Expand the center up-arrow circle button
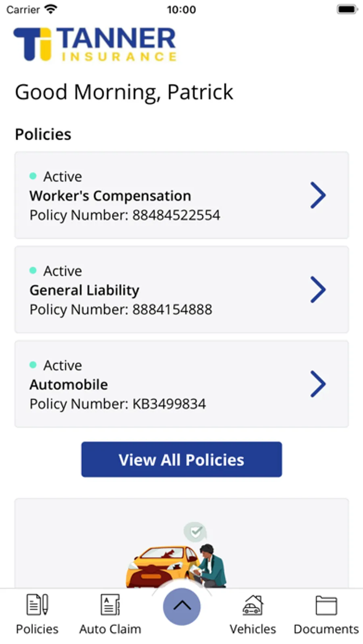363x644 pixels. 182,606
